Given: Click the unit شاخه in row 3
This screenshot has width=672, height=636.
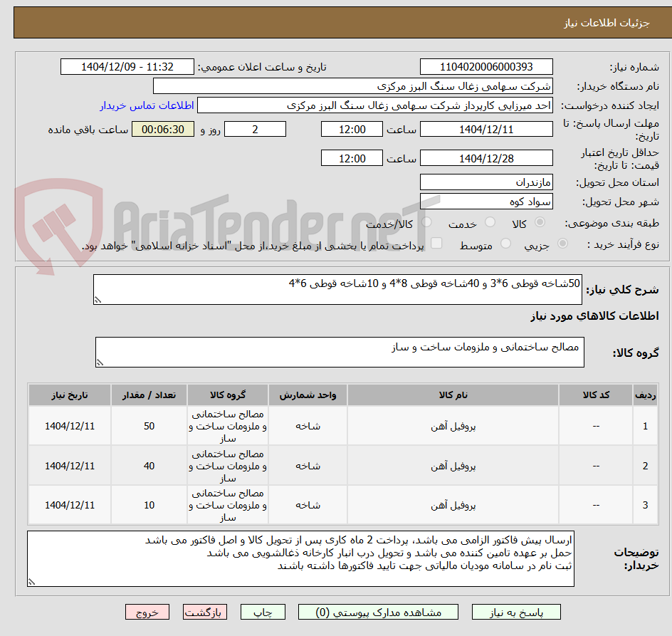Looking at the screenshot, I should tap(308, 505).
